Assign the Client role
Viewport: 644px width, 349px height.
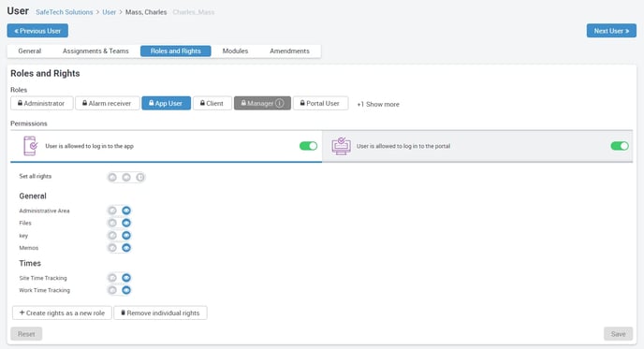pyautogui.click(x=212, y=103)
